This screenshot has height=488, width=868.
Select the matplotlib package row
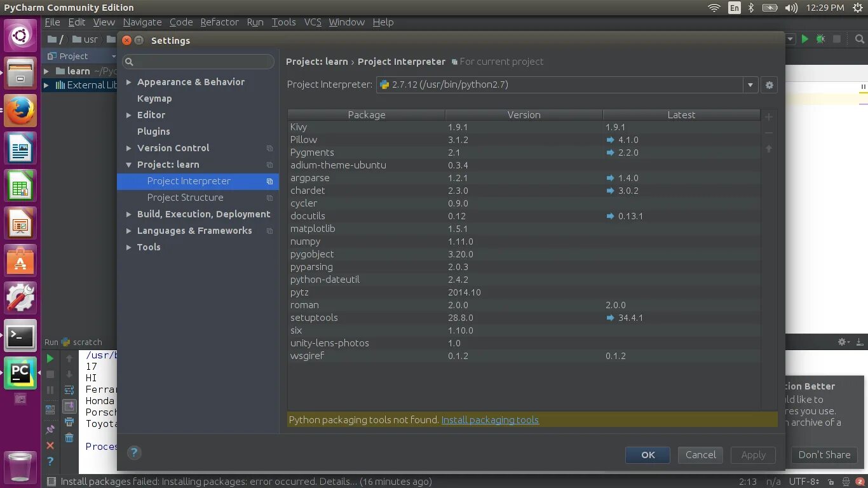(x=524, y=229)
